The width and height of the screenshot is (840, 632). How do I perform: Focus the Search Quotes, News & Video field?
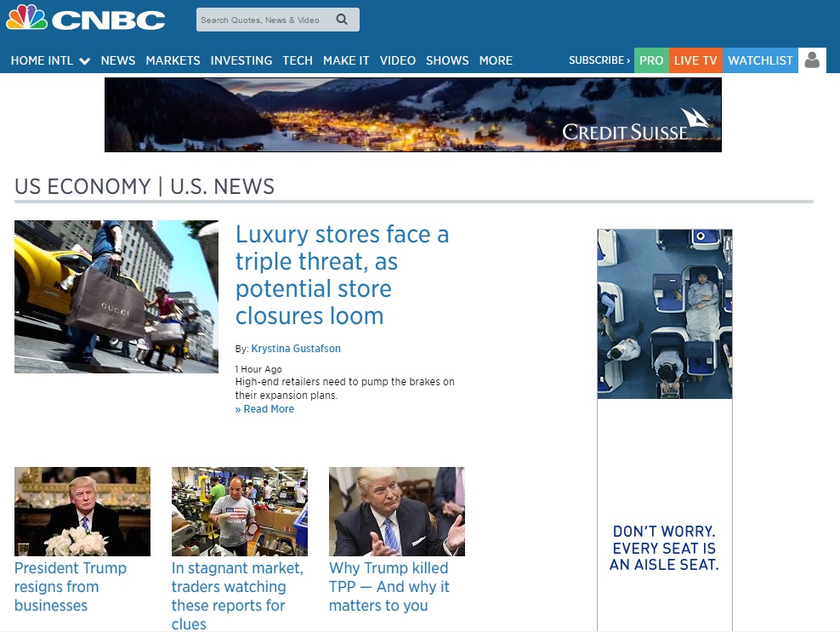click(x=277, y=20)
